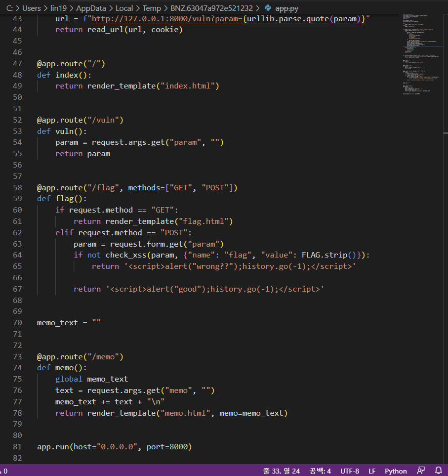Click 'check_xss' function call on line 64

[x=126, y=255]
